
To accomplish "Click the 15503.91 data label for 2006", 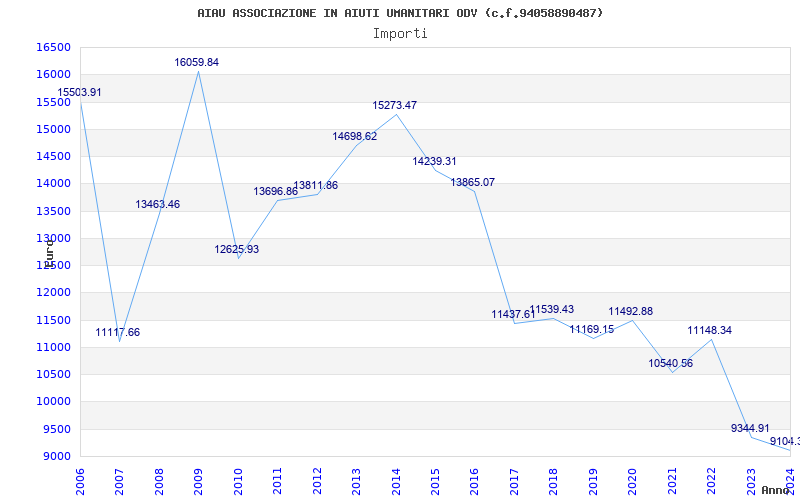I will (79, 92).
